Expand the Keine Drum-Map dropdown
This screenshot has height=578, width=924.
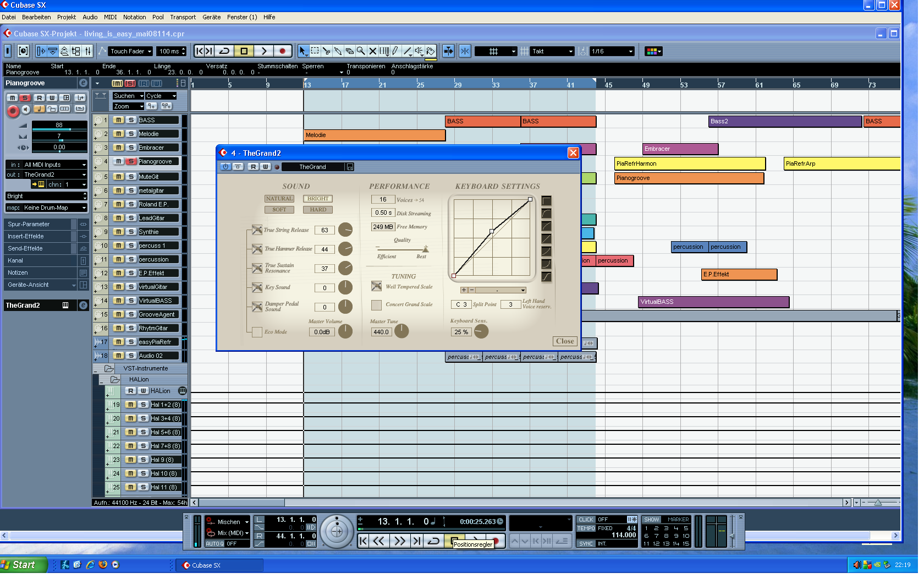pos(46,208)
